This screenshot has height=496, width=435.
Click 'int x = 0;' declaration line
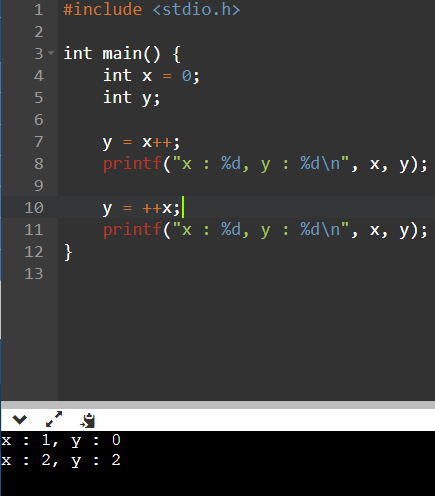point(151,76)
